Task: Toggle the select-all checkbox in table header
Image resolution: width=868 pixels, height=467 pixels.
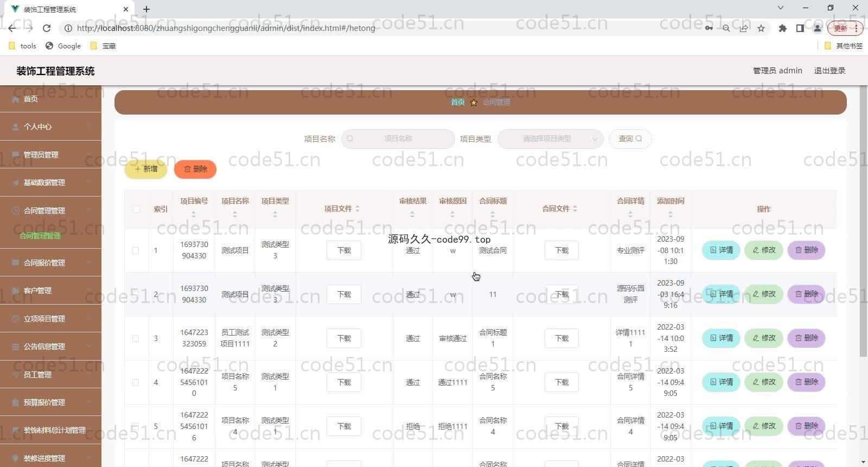Action: point(136,209)
